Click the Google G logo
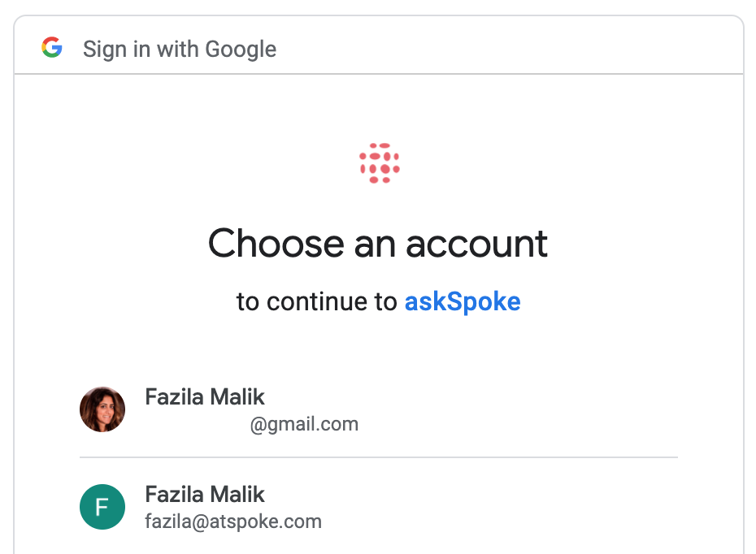This screenshot has height=554, width=756. pos(52,47)
